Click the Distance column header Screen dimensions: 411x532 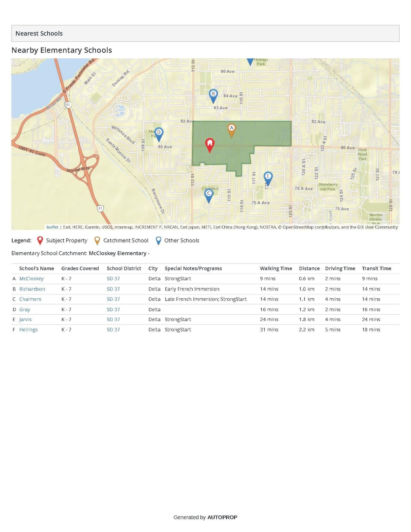pos(309,268)
